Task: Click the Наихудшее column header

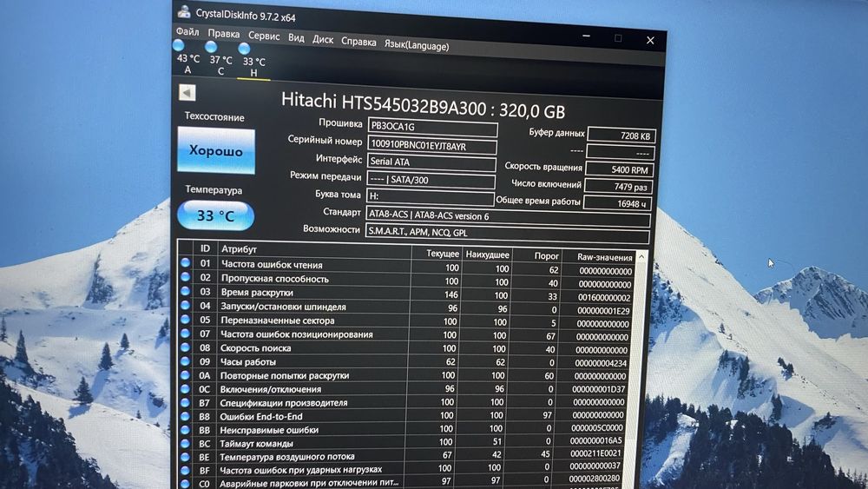Action: (x=487, y=254)
